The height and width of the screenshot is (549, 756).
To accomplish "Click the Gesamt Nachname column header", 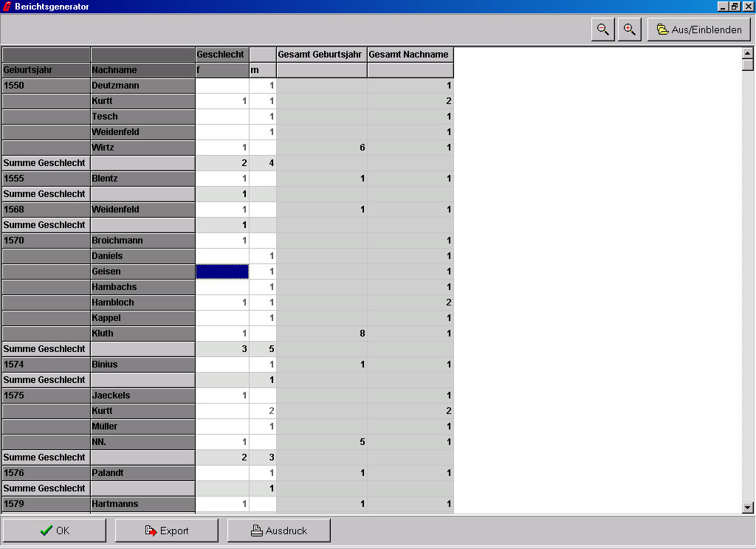I will click(410, 55).
